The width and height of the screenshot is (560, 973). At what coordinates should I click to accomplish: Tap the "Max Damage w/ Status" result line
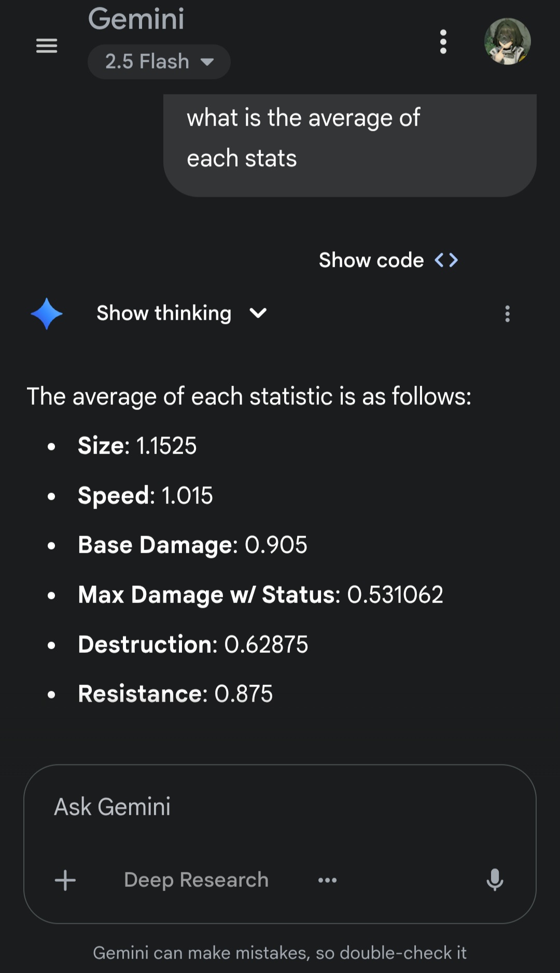(x=260, y=595)
